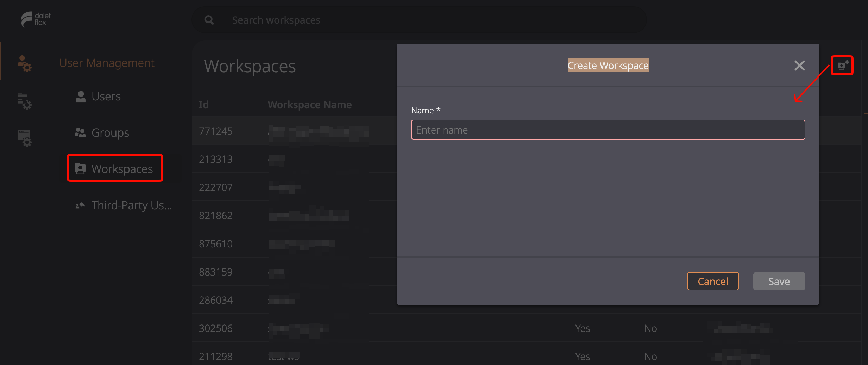Select Workspaces in the sidebar
The image size is (868, 365).
[115, 169]
